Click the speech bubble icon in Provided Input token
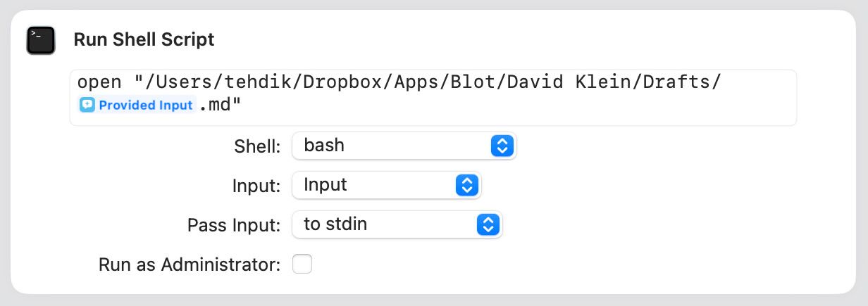The width and height of the screenshot is (868, 306). point(87,105)
